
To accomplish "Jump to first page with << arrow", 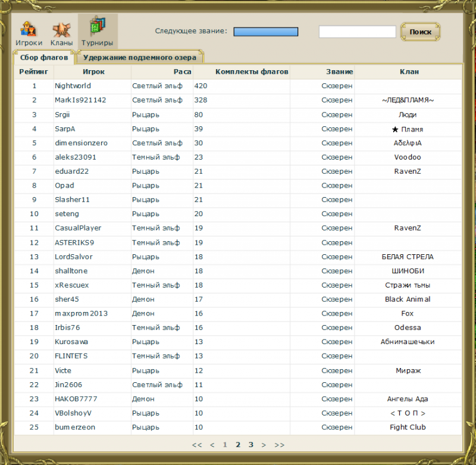I will [x=197, y=444].
